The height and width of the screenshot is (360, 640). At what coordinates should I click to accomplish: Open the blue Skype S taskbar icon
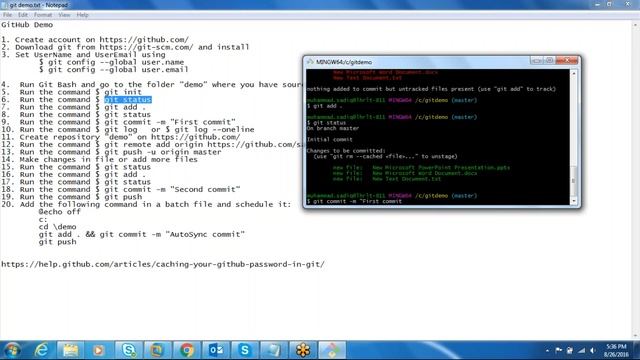(x=244, y=350)
